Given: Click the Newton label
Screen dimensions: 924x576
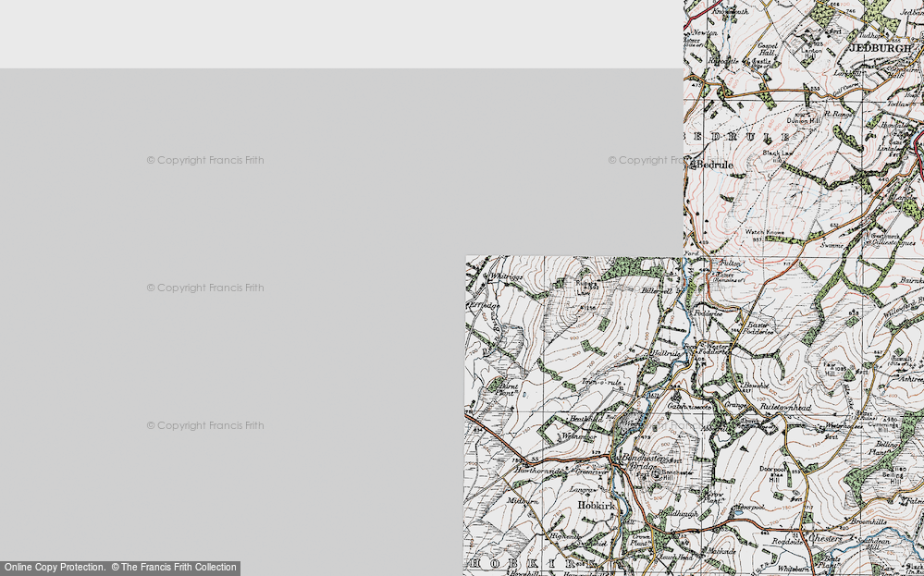Looking at the screenshot, I should tap(704, 33).
